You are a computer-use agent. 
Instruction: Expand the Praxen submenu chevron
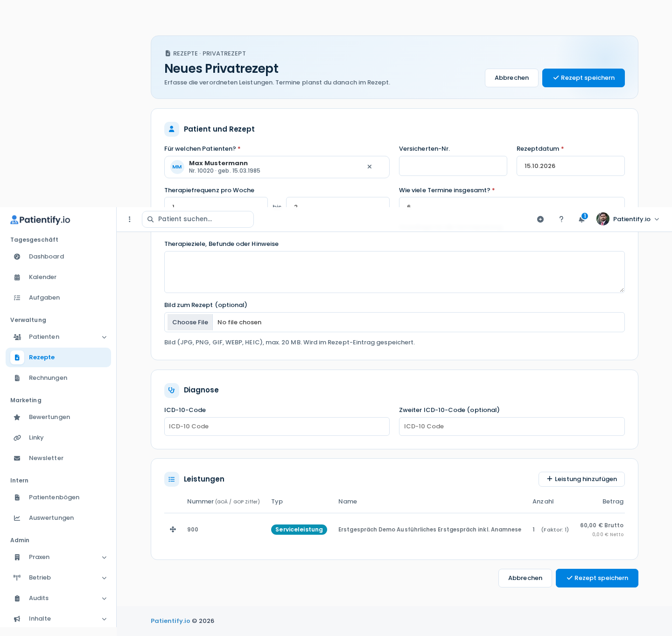pyautogui.click(x=105, y=557)
